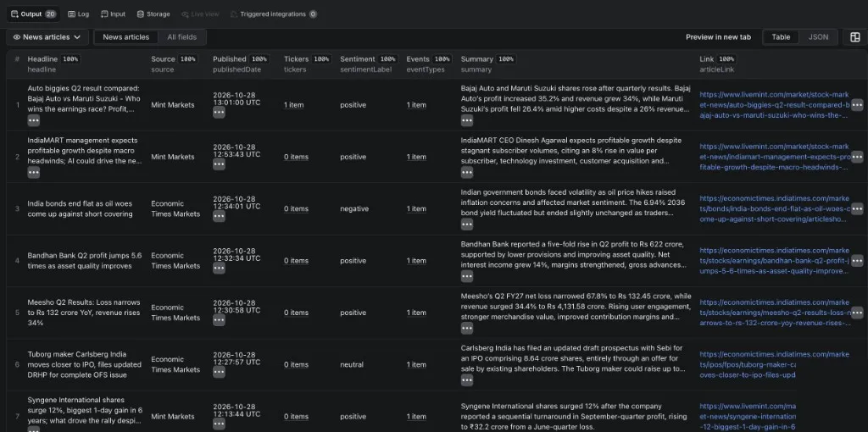Viewport: 868px width, 432px height.
Task: Expand the 12:27:57 UTC published date ellipsis
Action: tap(219, 372)
